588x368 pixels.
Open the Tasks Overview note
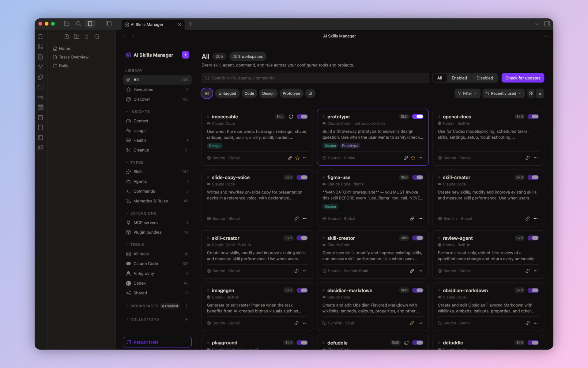(73, 57)
